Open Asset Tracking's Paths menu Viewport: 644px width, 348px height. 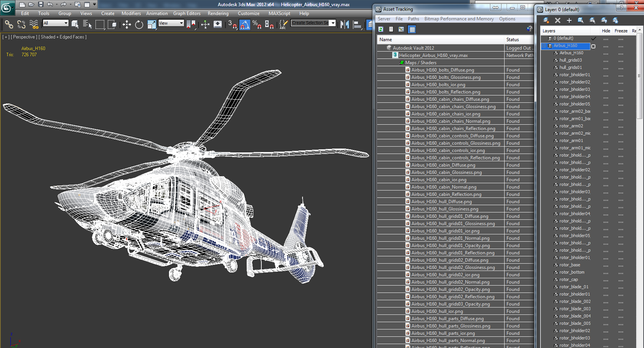(x=413, y=19)
